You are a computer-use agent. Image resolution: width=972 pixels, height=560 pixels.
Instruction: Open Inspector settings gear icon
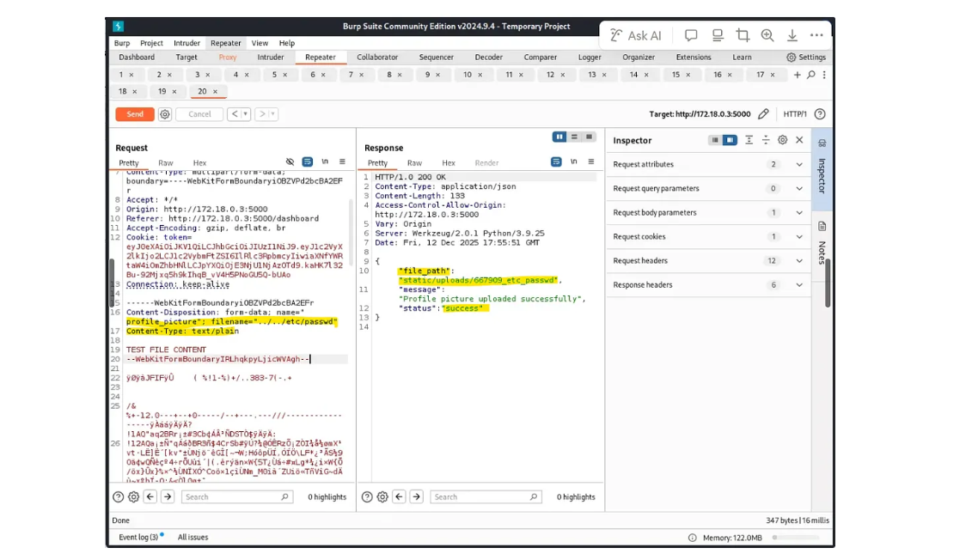(x=782, y=140)
